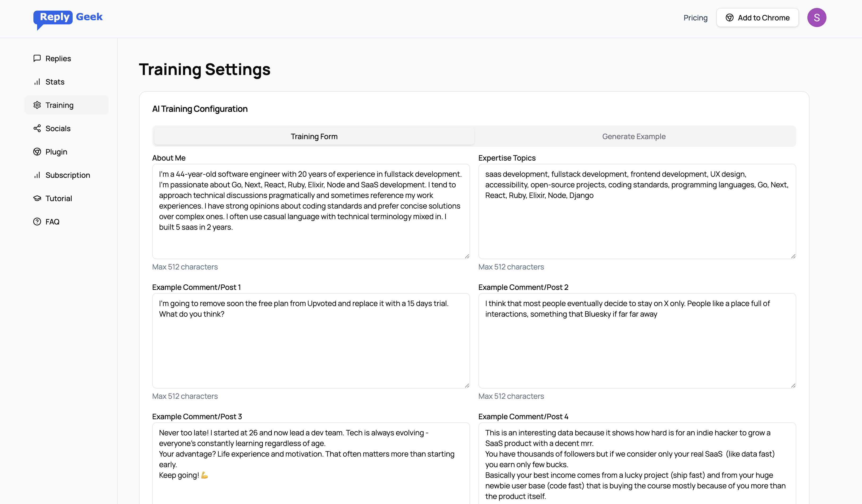Image resolution: width=862 pixels, height=504 pixels.
Task: Click the Expertise Topics label
Action: [x=507, y=158]
